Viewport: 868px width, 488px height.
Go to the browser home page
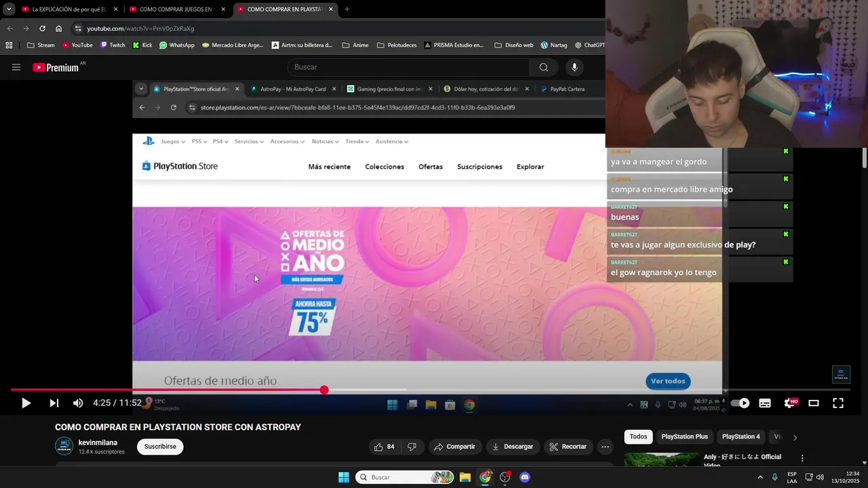click(58, 28)
